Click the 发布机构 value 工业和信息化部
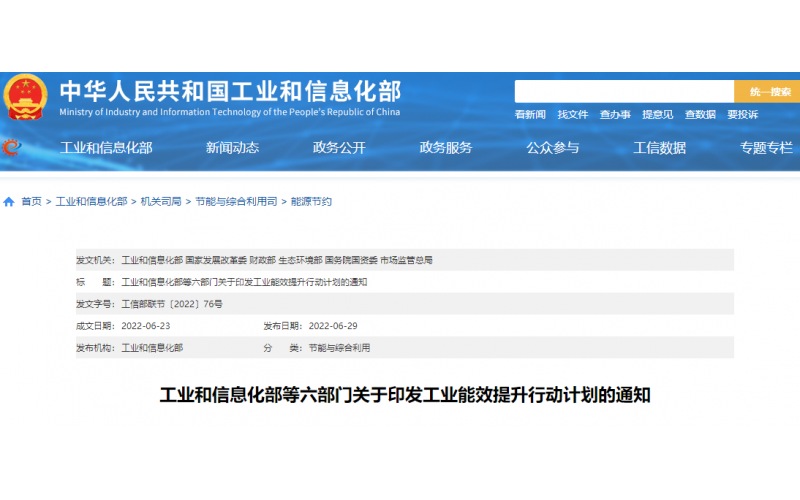 point(152,348)
